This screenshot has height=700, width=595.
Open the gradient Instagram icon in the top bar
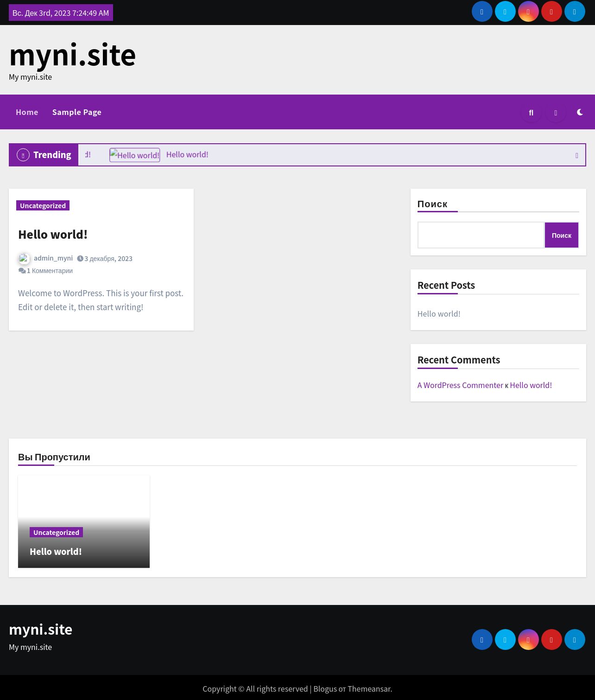[528, 12]
